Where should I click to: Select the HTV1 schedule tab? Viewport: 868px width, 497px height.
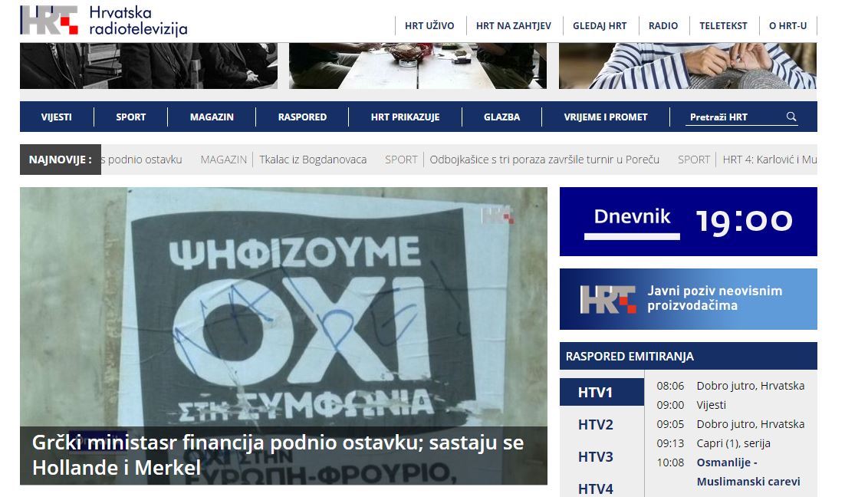[x=596, y=393]
